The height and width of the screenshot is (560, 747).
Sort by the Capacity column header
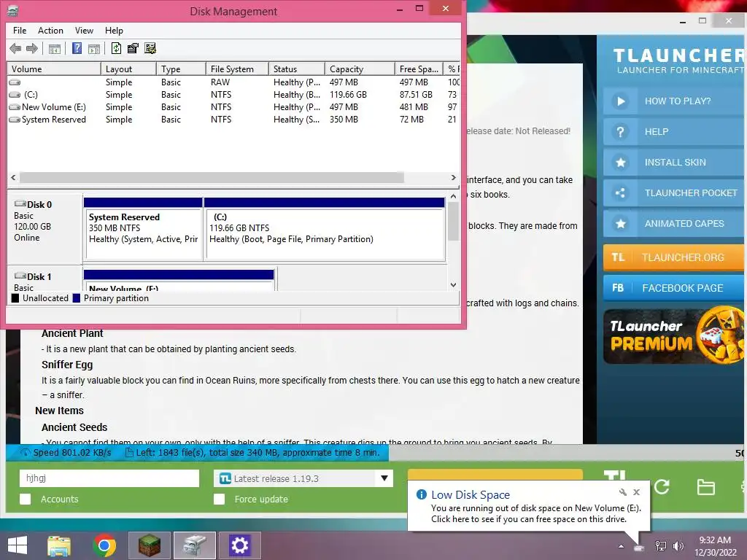(x=360, y=69)
